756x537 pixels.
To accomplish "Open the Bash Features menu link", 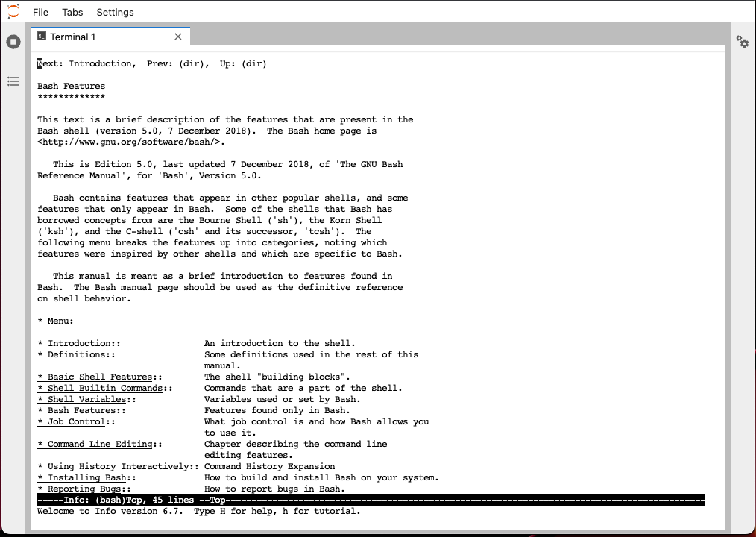I will pos(77,410).
